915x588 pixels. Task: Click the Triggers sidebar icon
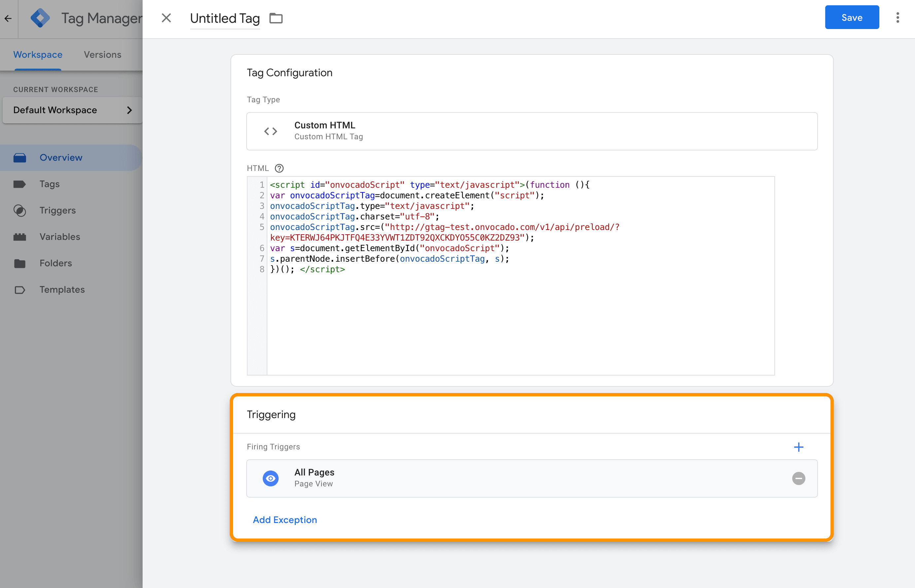pyautogui.click(x=19, y=210)
